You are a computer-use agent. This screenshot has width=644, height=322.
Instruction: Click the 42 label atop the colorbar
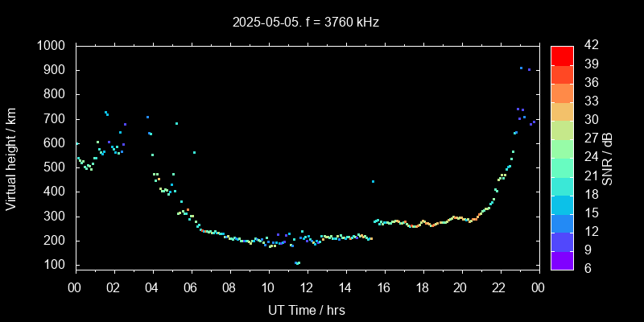coord(588,46)
